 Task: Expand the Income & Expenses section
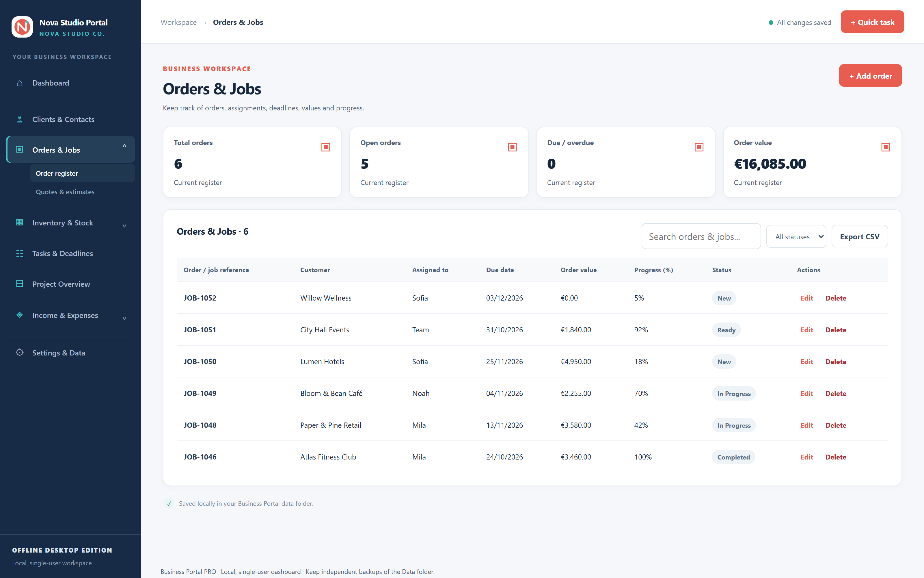pos(124,318)
